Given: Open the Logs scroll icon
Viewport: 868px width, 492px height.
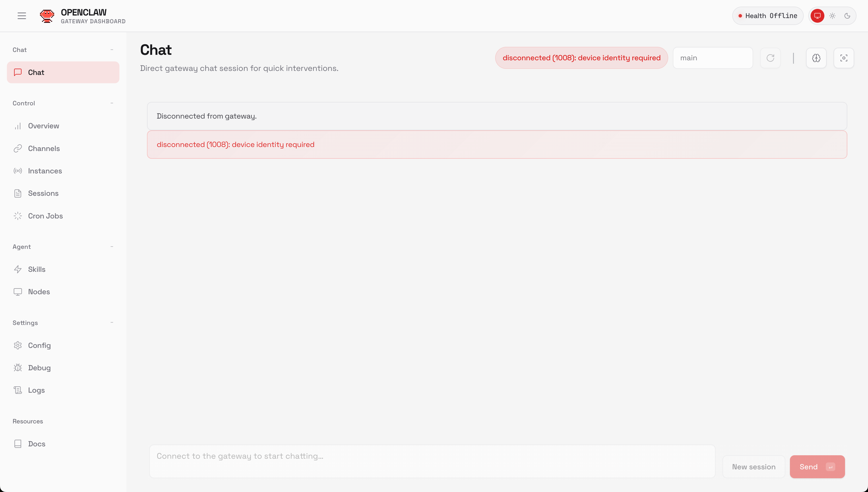Looking at the screenshot, I should coord(18,390).
